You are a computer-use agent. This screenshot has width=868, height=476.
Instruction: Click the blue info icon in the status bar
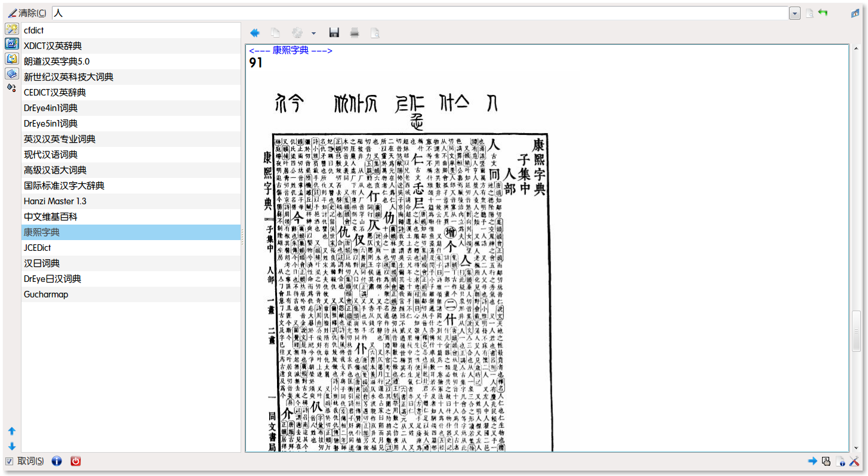tap(57, 461)
